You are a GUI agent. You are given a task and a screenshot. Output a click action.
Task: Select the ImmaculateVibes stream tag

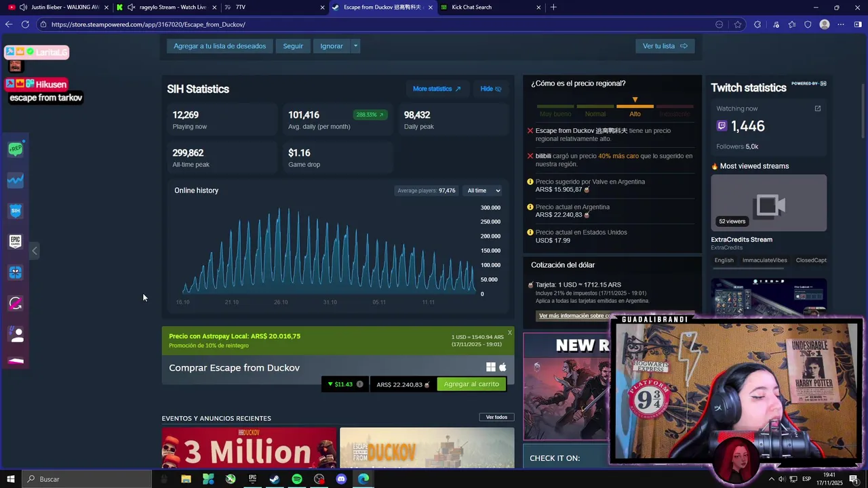(x=764, y=260)
